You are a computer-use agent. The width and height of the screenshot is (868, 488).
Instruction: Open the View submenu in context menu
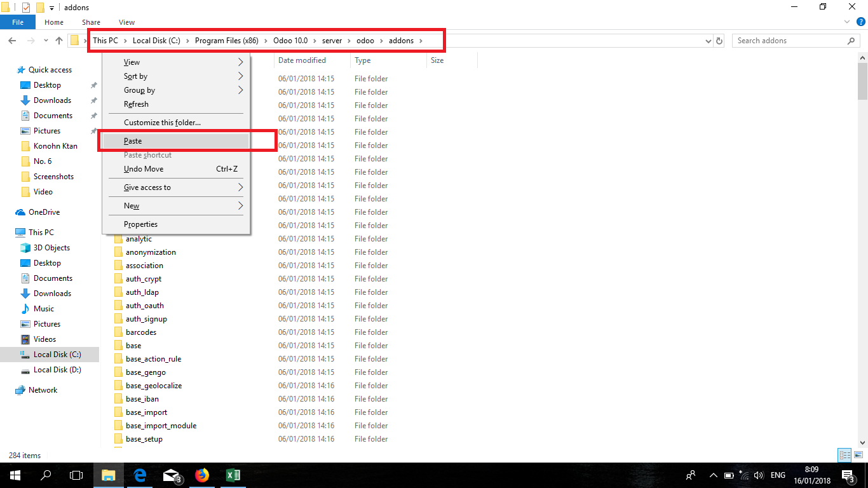[176, 62]
